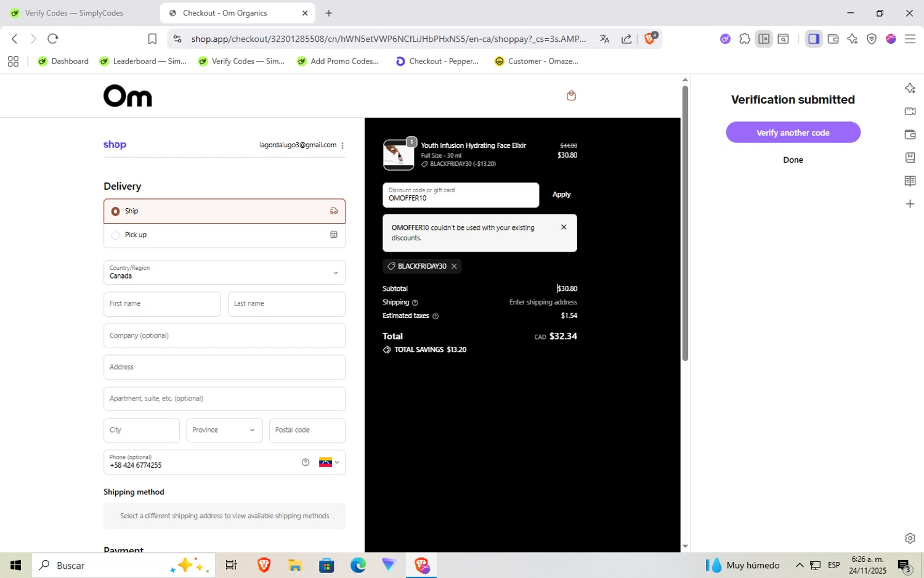Click the product thumbnail image
The height and width of the screenshot is (578, 924).
tap(399, 154)
